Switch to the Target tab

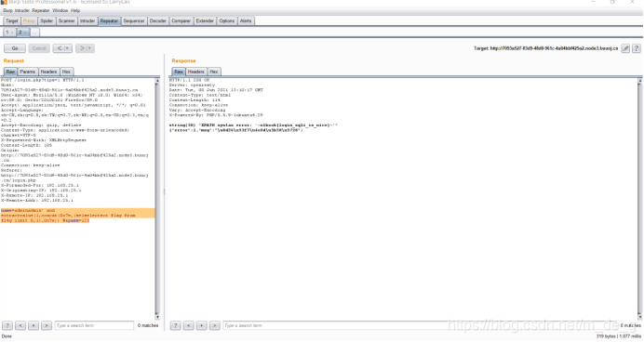(11, 21)
